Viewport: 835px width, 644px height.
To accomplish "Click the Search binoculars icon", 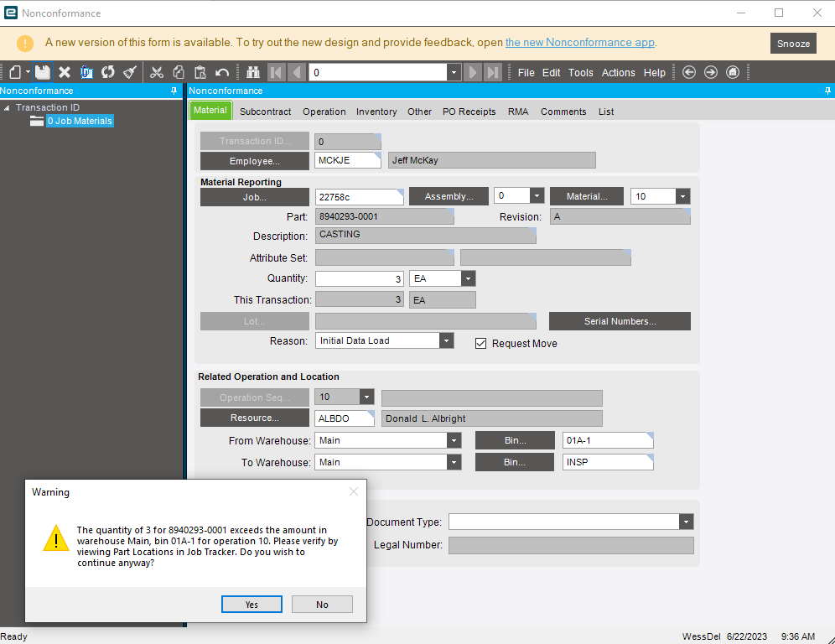I will point(253,72).
